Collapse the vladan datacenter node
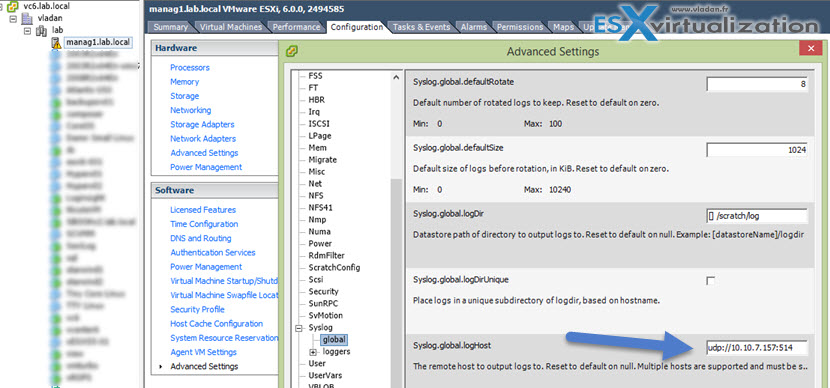The height and width of the screenshot is (388, 830). coord(13,19)
